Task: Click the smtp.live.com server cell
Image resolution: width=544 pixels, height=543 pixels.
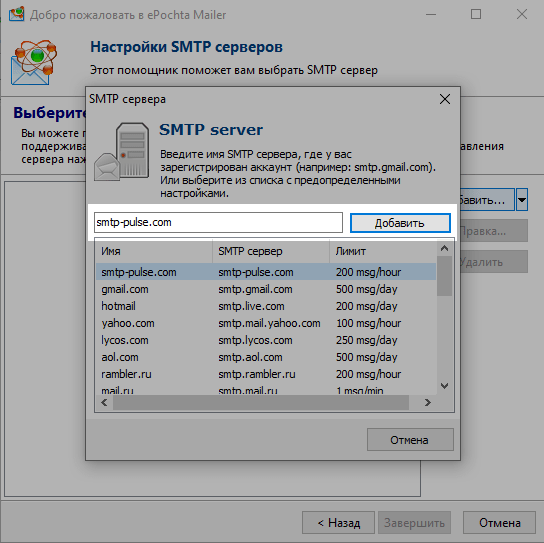Action: pyautogui.click(x=251, y=306)
